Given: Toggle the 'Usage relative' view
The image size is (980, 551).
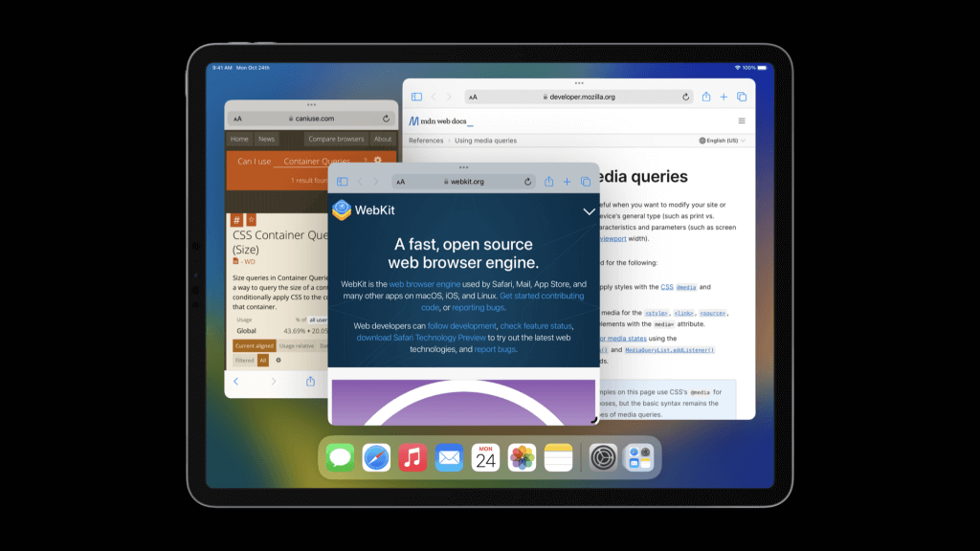Looking at the screenshot, I should click(297, 345).
